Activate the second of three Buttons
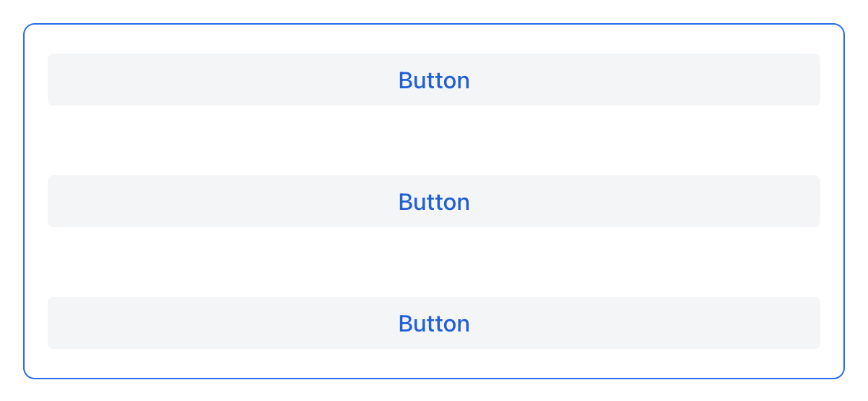Viewport: 868px width, 401px height. click(x=434, y=201)
